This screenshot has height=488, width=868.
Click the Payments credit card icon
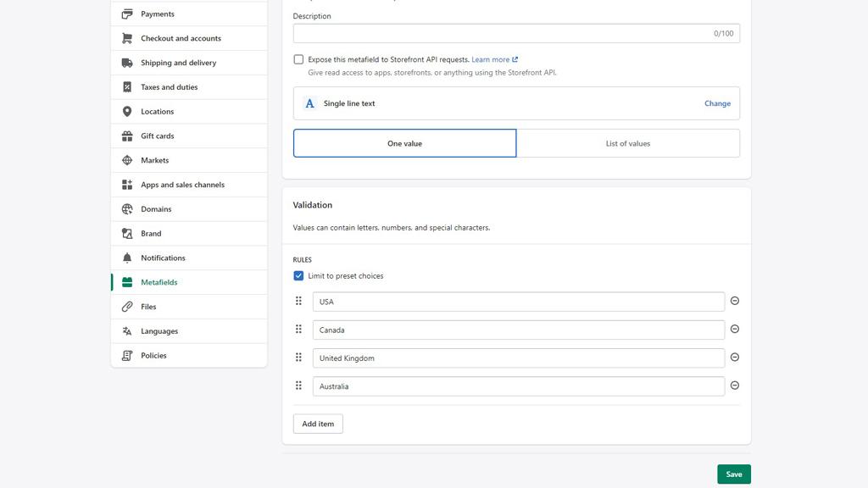point(127,14)
